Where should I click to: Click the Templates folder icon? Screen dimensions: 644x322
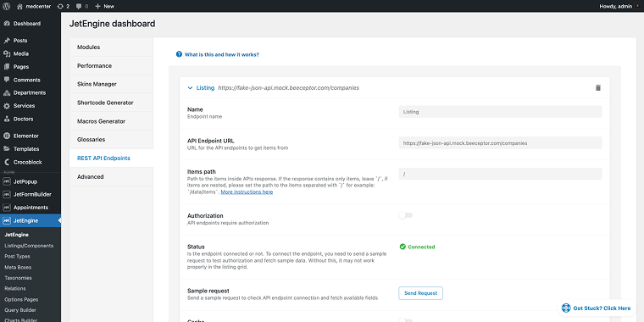[x=7, y=149]
